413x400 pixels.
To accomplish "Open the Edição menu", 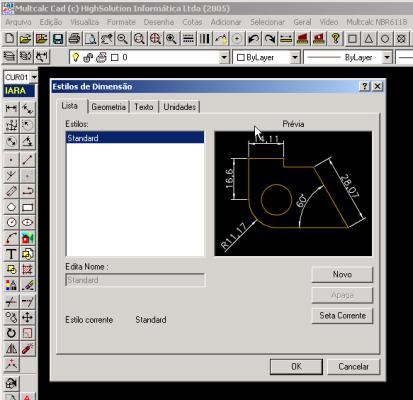I will point(51,22).
